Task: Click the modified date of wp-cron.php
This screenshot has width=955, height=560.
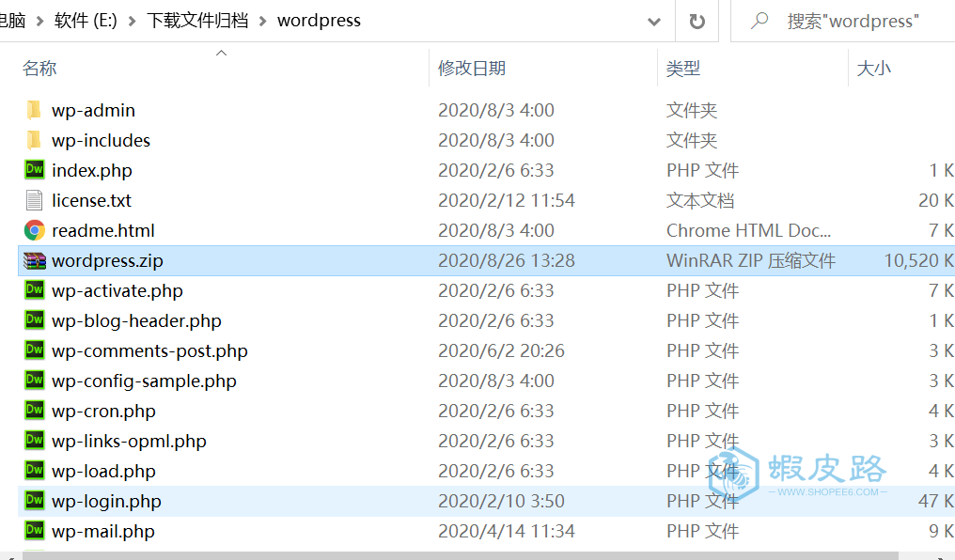Action: click(x=496, y=411)
